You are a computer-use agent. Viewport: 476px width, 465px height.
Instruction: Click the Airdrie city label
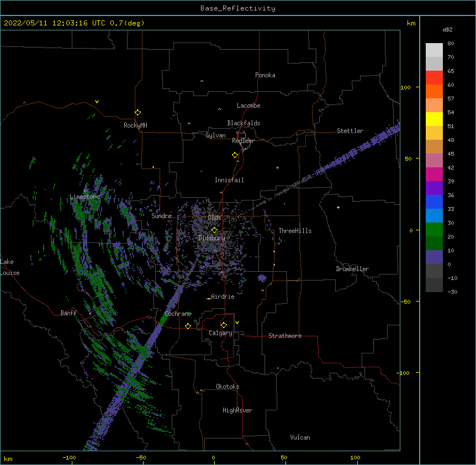tap(223, 297)
